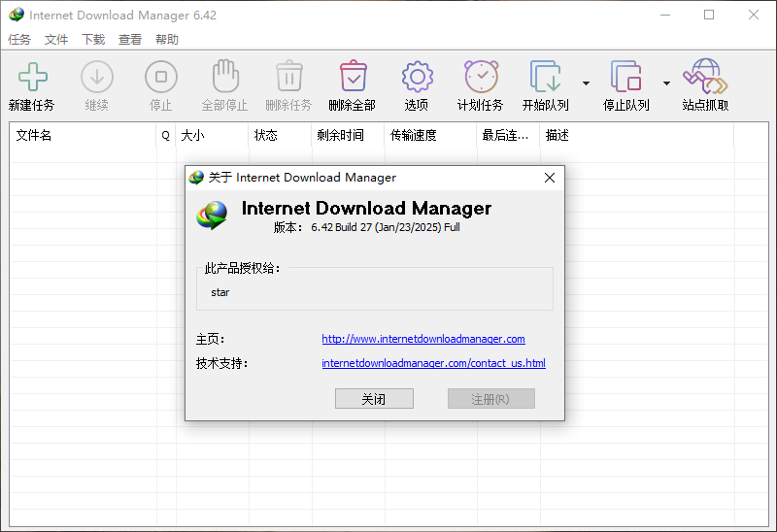Viewport: 777px width, 532px height.
Task: Sort by 大小 column header
Action: click(212, 135)
